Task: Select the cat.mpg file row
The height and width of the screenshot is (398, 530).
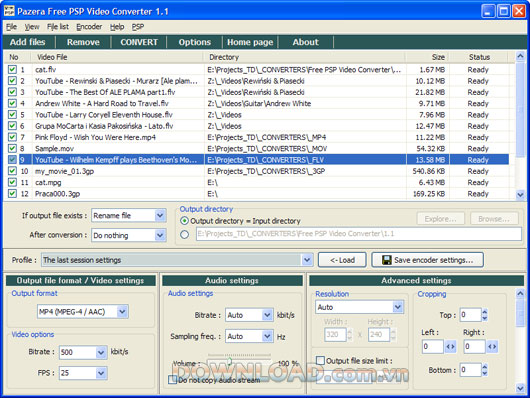Action: click(x=258, y=182)
